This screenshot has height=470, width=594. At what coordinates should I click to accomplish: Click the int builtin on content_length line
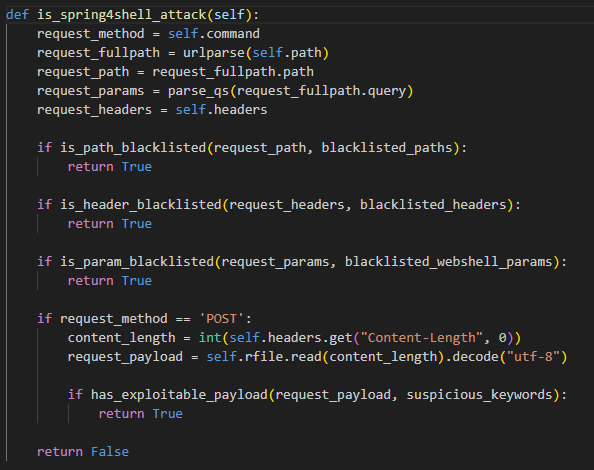point(210,337)
